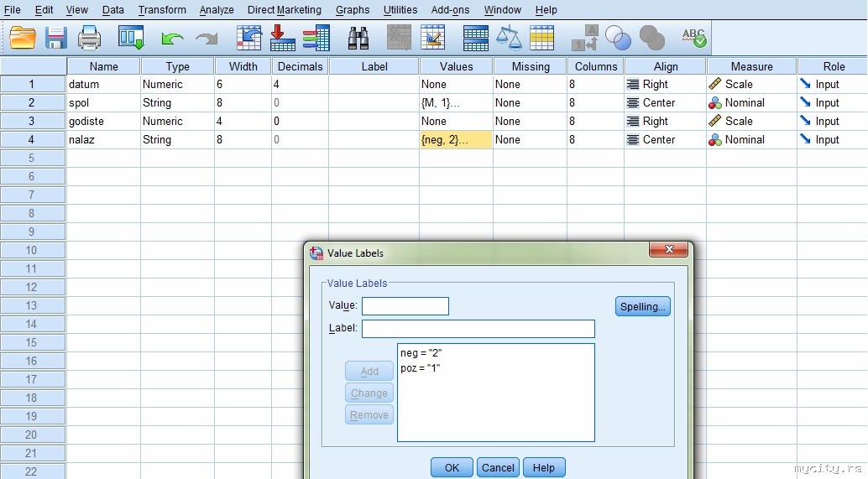Image resolution: width=868 pixels, height=479 pixels.
Task: Focus the Label input field
Action: 478,329
